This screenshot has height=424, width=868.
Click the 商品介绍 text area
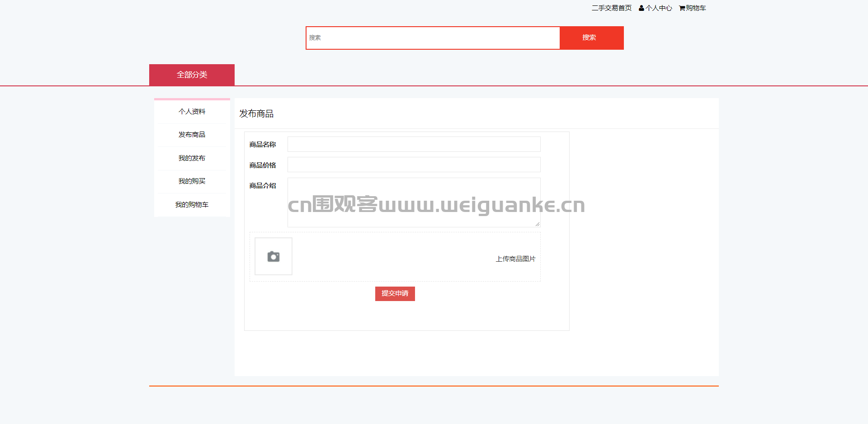414,203
